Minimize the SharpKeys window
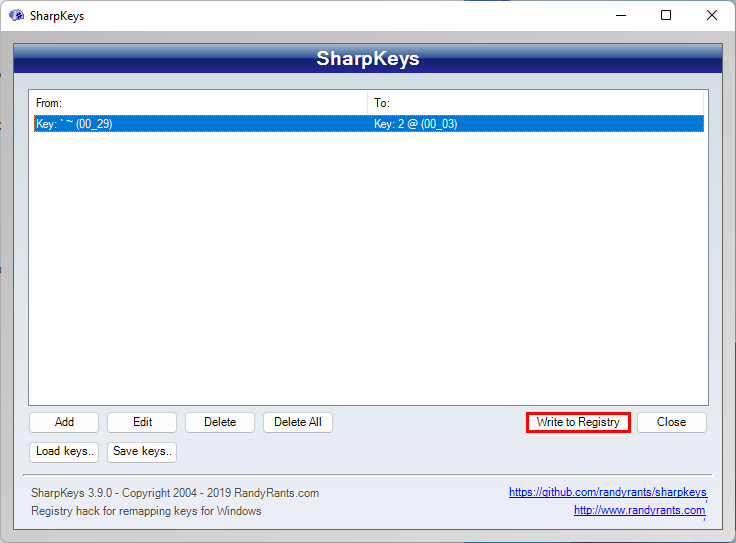Image resolution: width=736 pixels, height=543 pixels. click(x=621, y=15)
